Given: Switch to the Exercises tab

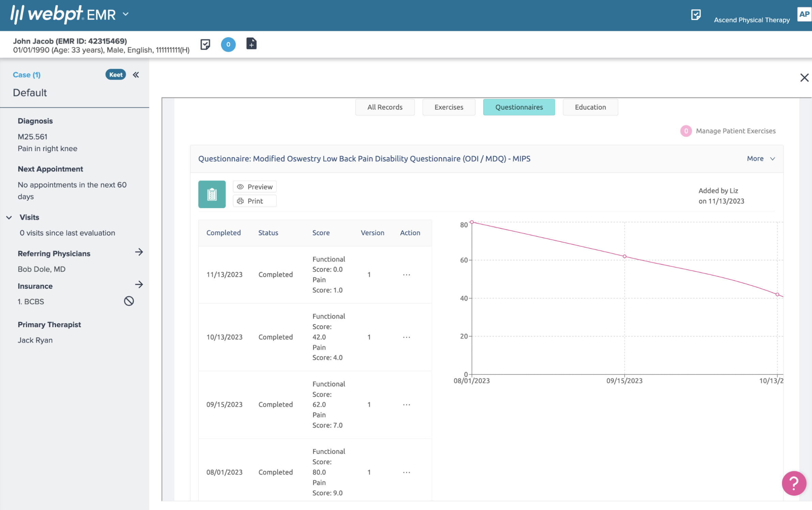Looking at the screenshot, I should click(x=448, y=107).
